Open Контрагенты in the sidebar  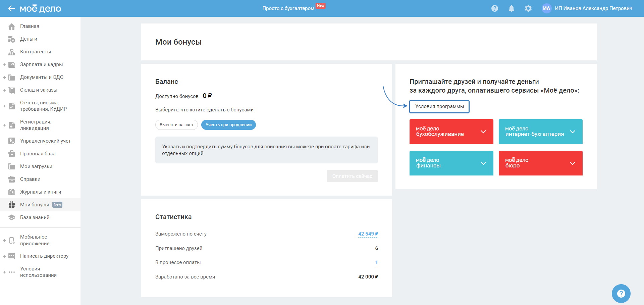[36, 52]
